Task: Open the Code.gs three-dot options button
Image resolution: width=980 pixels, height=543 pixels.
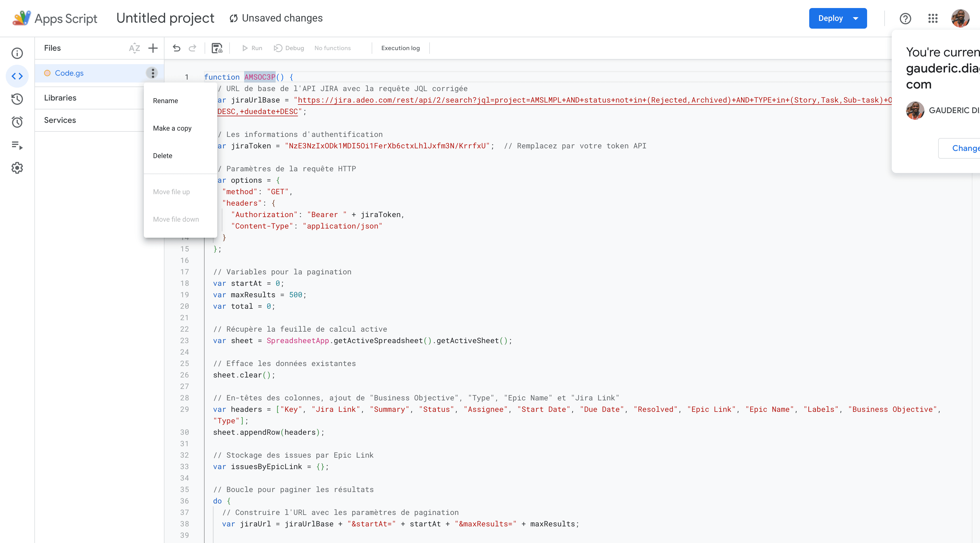Action: click(x=152, y=73)
